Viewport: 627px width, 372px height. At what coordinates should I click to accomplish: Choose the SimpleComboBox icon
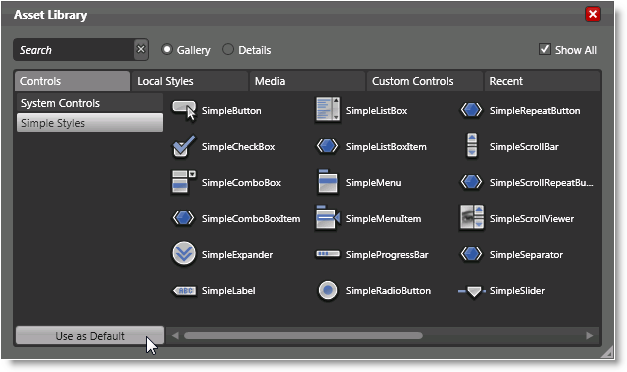pyautogui.click(x=184, y=182)
